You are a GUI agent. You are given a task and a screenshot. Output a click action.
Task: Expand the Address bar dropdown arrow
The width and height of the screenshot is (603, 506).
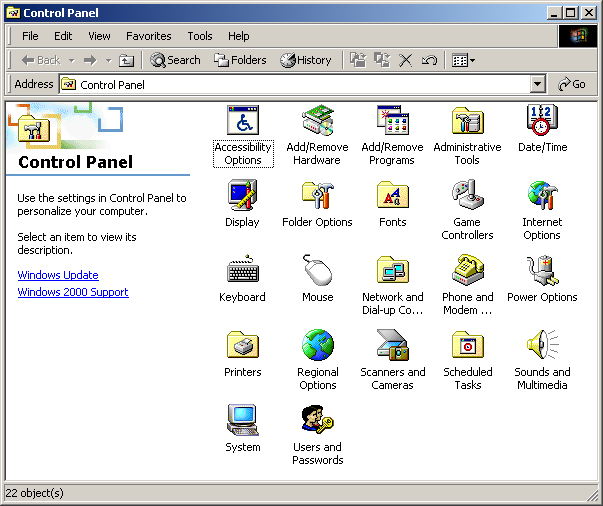[538, 84]
